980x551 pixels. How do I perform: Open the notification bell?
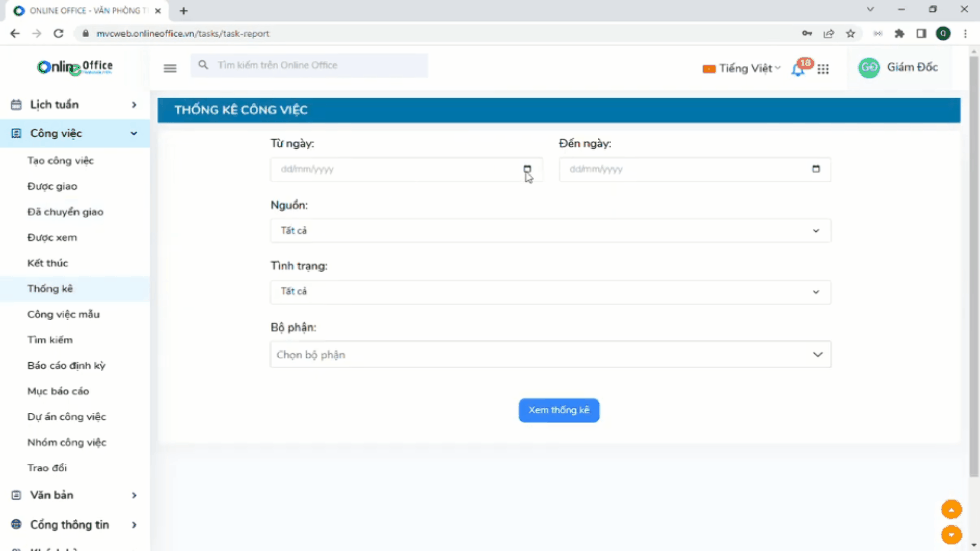pos(798,69)
